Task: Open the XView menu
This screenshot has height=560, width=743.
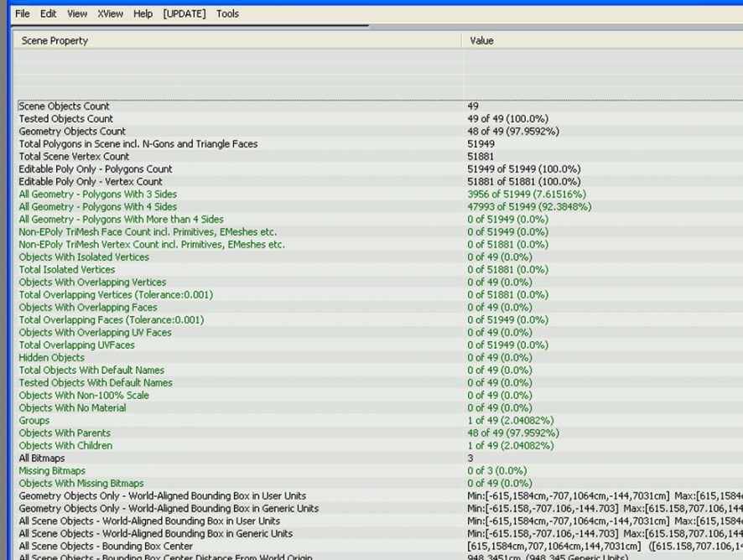Action: [110, 13]
